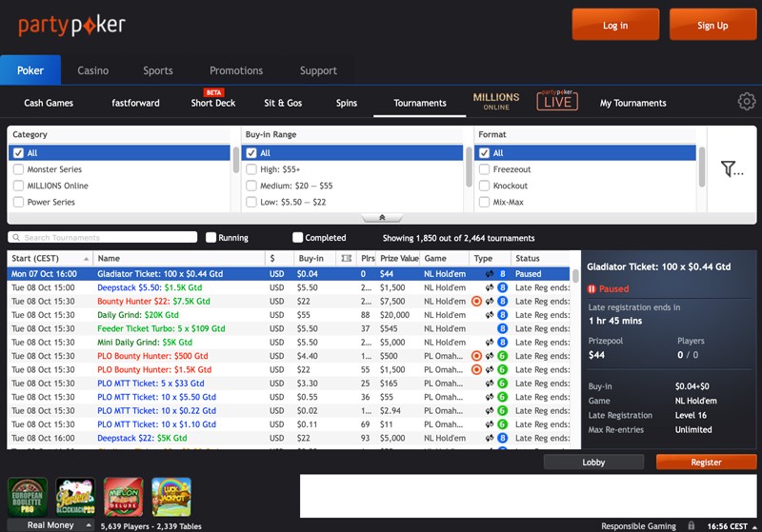Check the Low: $5.50 – $22 buy-in
The height and width of the screenshot is (532, 762).
point(251,202)
